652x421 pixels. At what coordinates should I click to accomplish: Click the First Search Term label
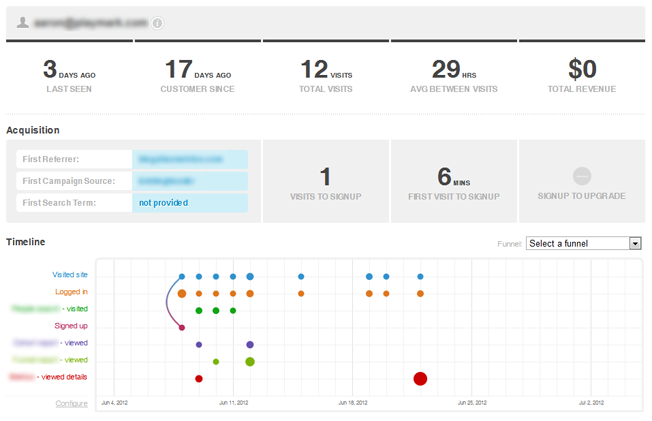click(59, 203)
